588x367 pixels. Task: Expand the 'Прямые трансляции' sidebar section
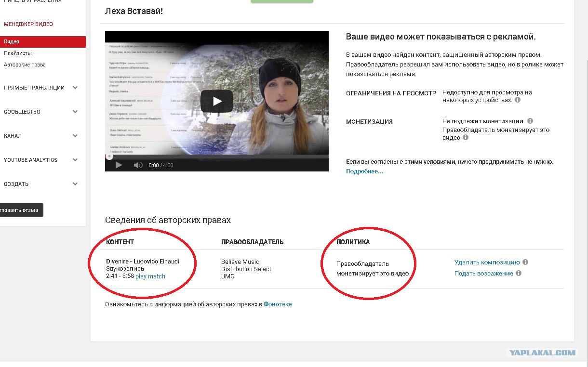coord(75,88)
